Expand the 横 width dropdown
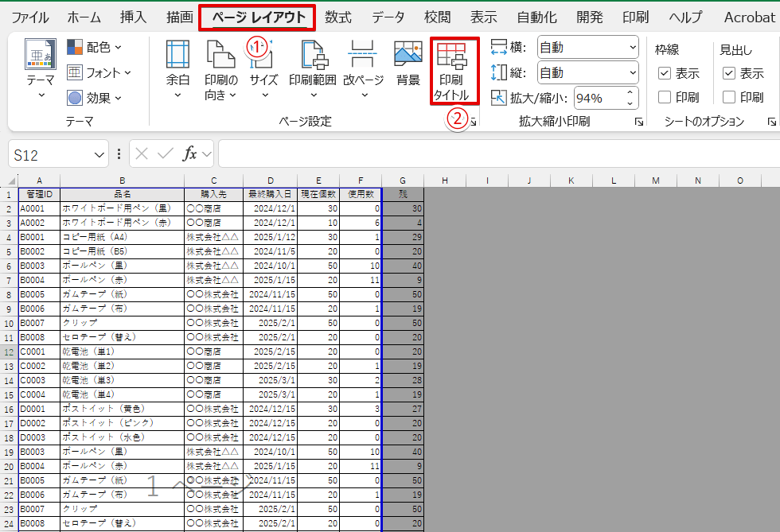This screenshot has width=780, height=532. 632,48
